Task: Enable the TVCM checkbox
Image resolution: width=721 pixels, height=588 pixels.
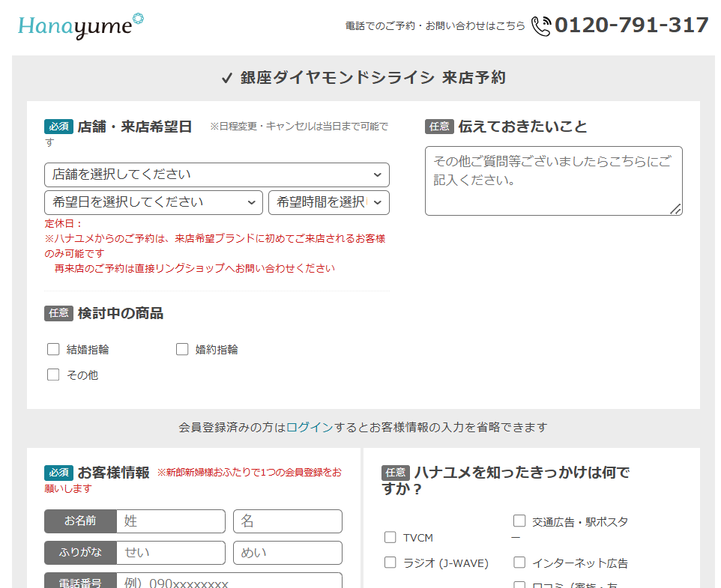Action: [390, 537]
